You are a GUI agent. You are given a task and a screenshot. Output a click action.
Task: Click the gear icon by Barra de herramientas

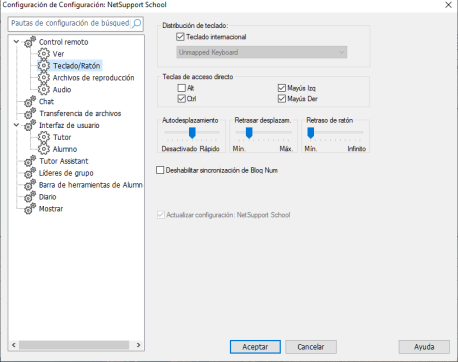point(30,185)
